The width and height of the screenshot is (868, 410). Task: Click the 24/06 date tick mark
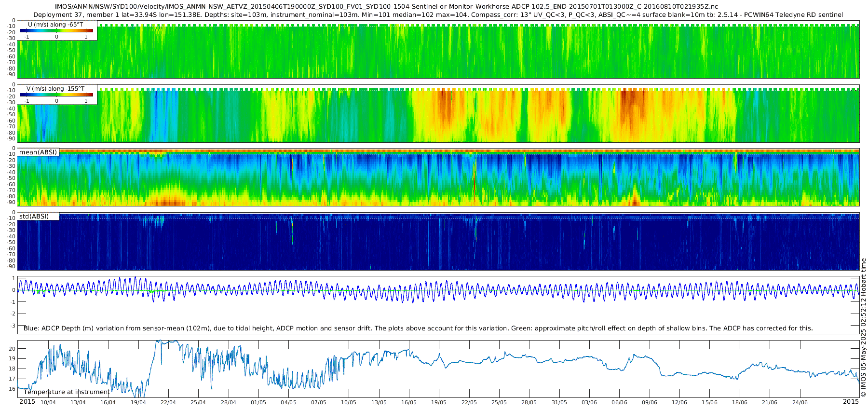point(800,402)
